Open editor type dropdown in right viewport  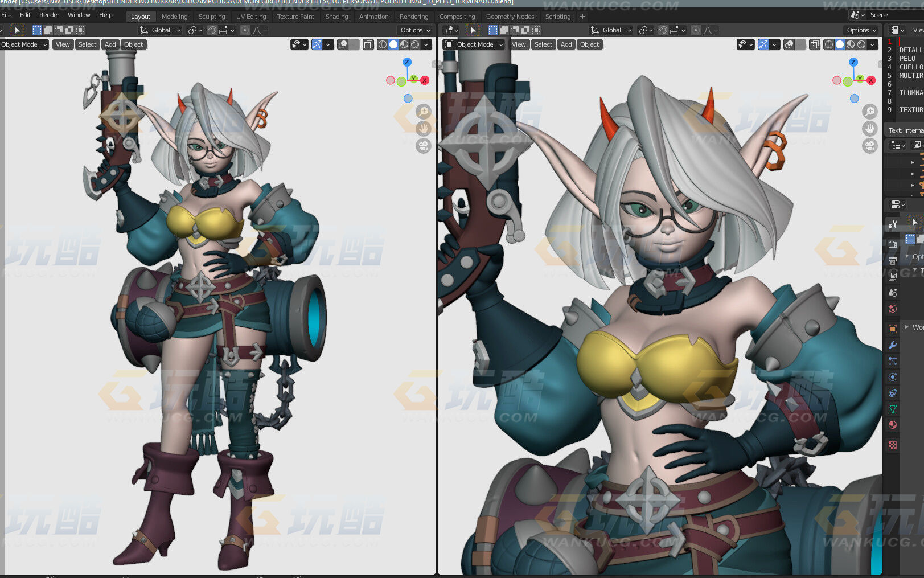coord(451,30)
